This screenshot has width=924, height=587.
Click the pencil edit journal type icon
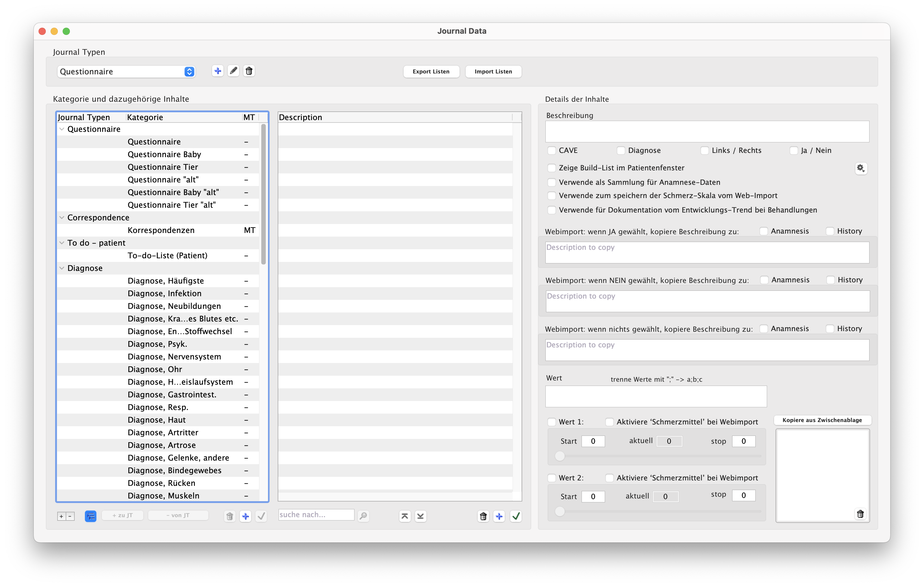233,71
